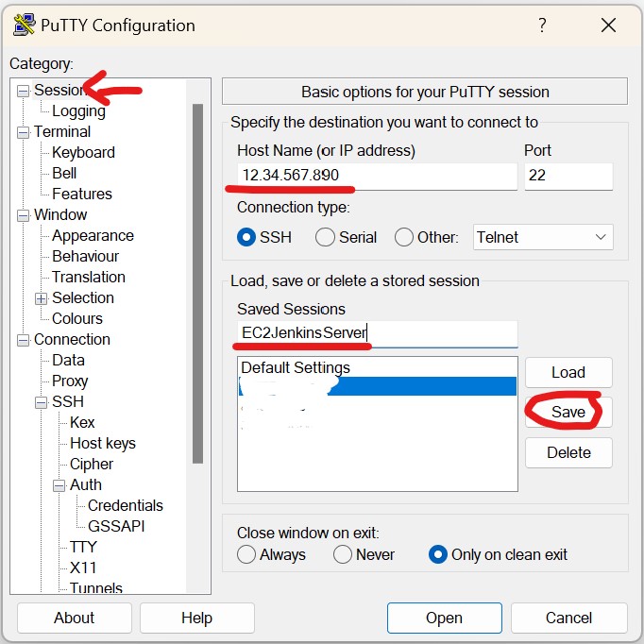Image resolution: width=644 pixels, height=644 pixels.
Task: Click the Load session button
Action: coord(568,372)
